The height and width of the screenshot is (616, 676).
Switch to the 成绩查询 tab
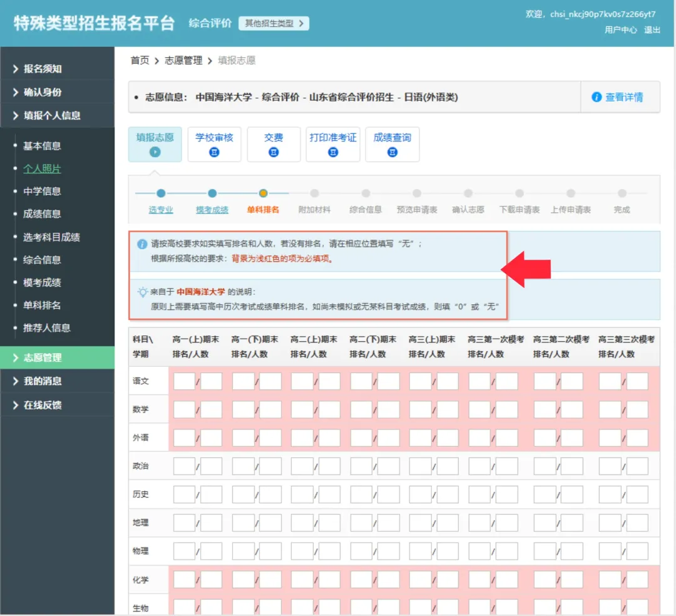click(392, 145)
